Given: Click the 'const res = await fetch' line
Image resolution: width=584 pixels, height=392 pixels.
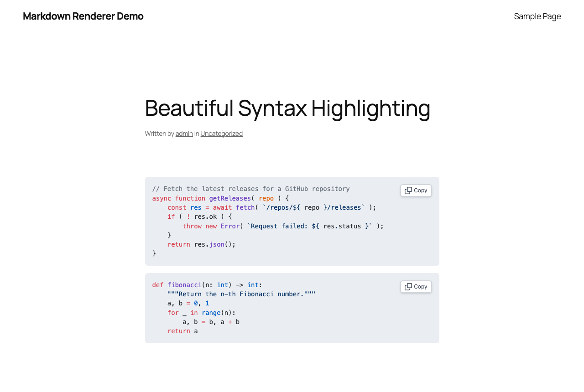Looking at the screenshot, I should [272, 207].
